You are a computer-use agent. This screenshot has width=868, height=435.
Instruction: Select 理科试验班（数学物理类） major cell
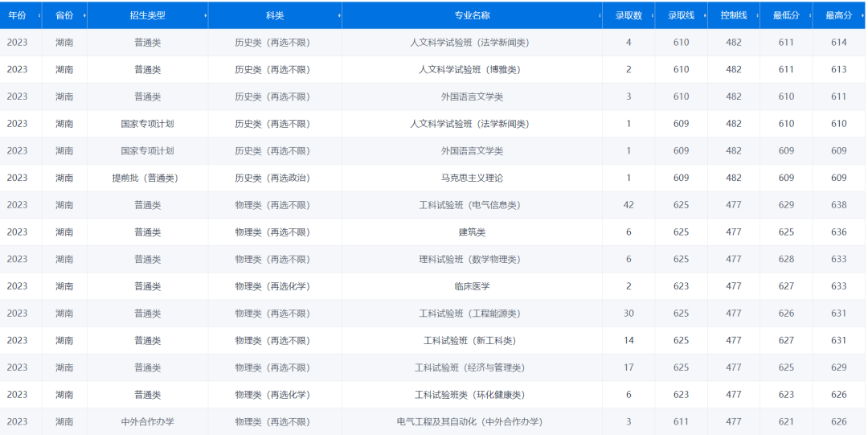tap(472, 260)
